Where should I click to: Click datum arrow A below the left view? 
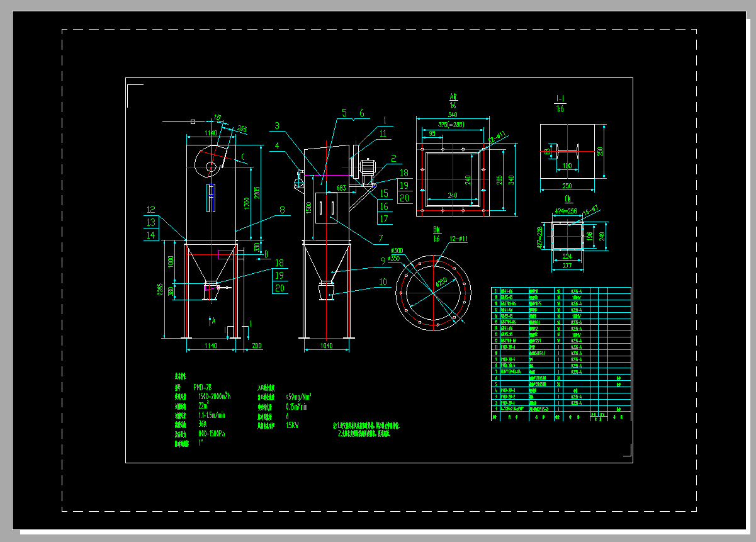pos(213,320)
